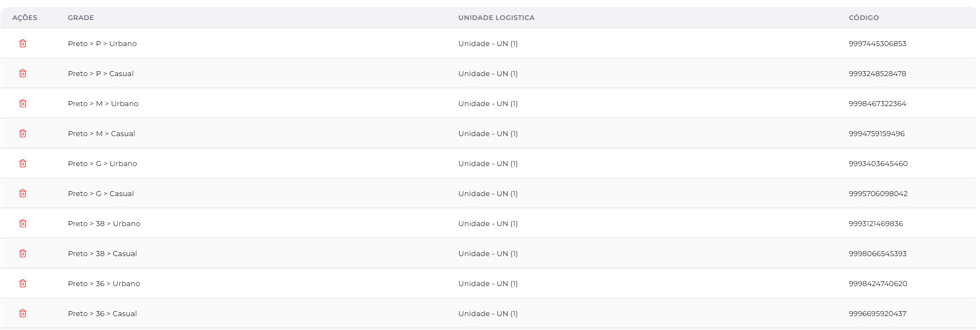Screen dimensions: 980x330
Task: Select the Preto > M > Urbano grade text
Action: [x=103, y=103]
